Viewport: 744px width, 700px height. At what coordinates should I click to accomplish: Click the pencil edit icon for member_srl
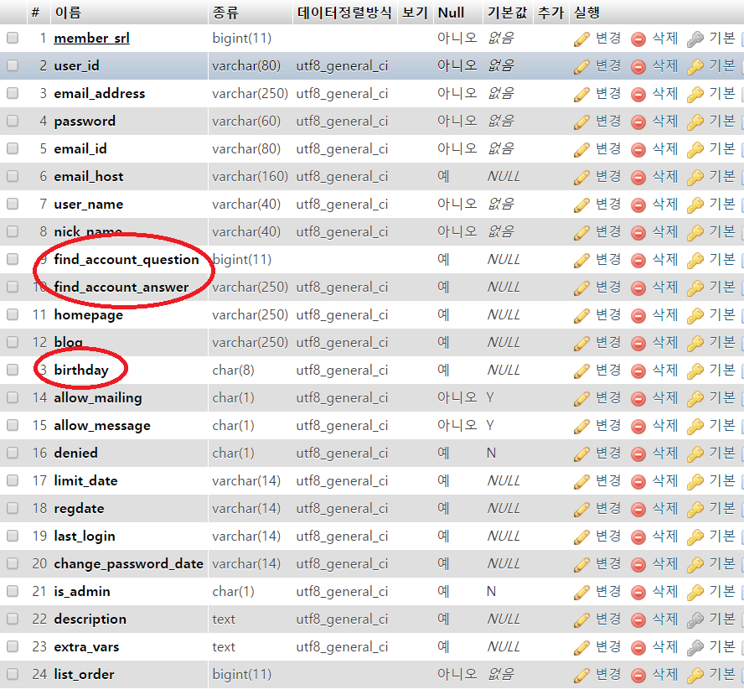582,39
